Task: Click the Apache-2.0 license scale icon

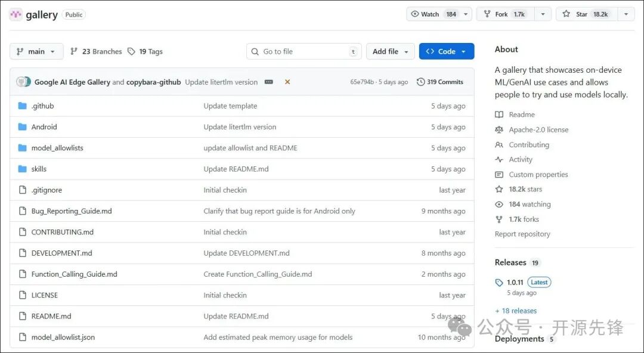Action: [x=499, y=129]
